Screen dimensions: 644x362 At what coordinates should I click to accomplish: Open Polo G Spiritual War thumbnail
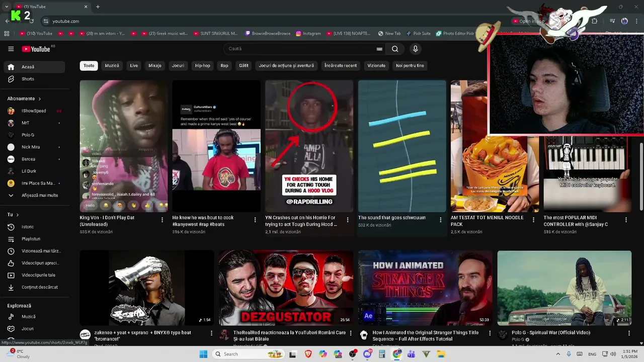click(x=565, y=288)
